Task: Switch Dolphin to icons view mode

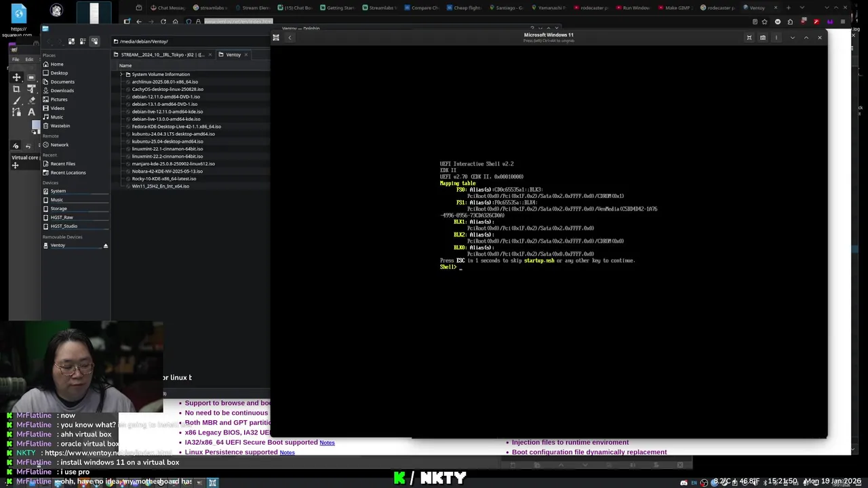Action: 71,41
